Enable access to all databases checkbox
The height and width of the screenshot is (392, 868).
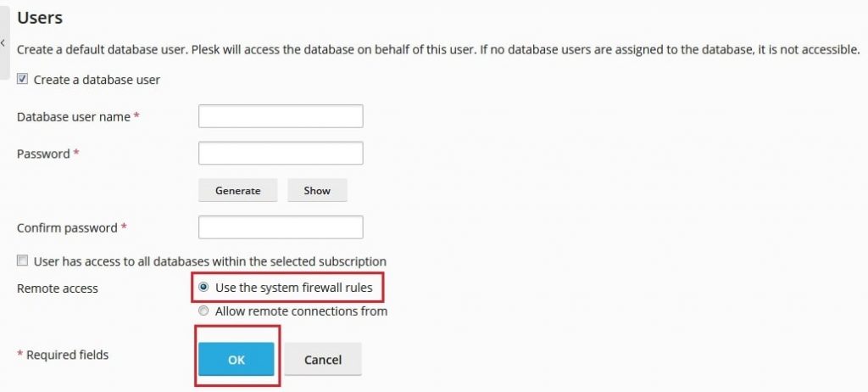pos(22,260)
